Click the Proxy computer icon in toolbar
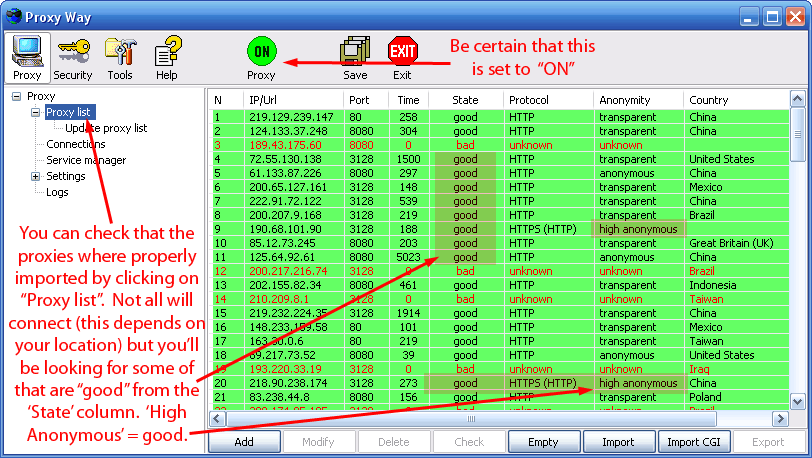This screenshot has width=812, height=458. pyautogui.click(x=27, y=56)
